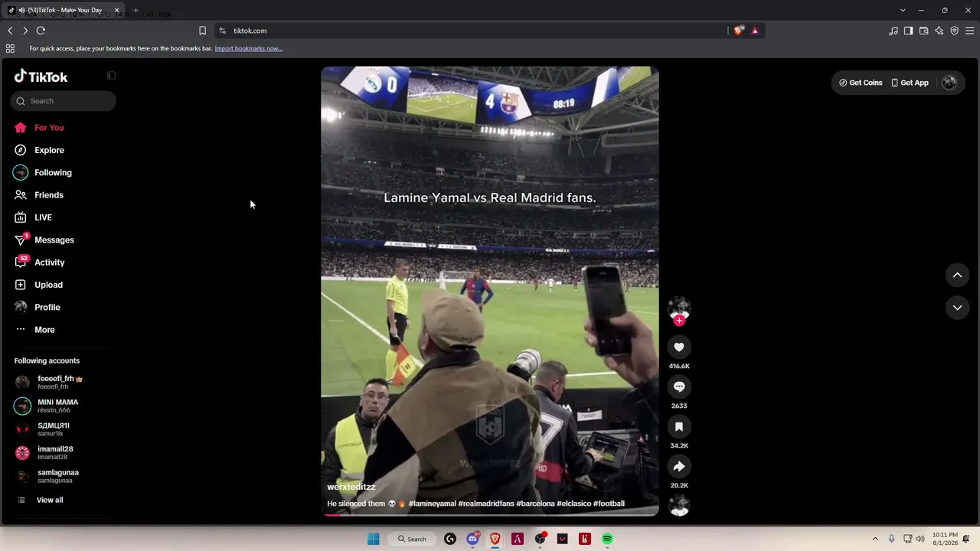Save the video with the bookmark icon

679,427
